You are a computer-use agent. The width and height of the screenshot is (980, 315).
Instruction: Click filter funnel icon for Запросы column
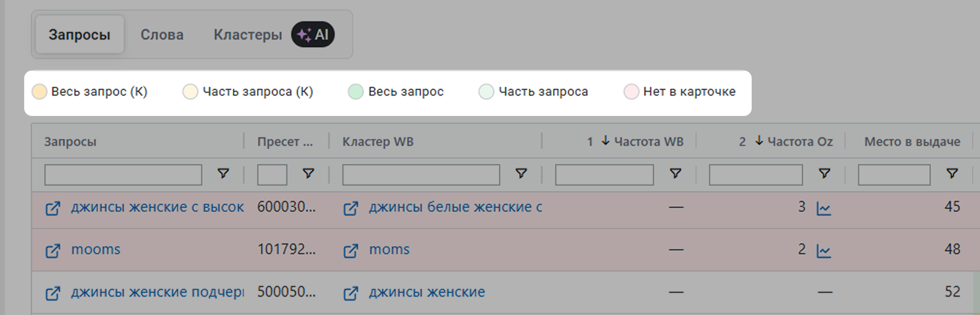[223, 173]
